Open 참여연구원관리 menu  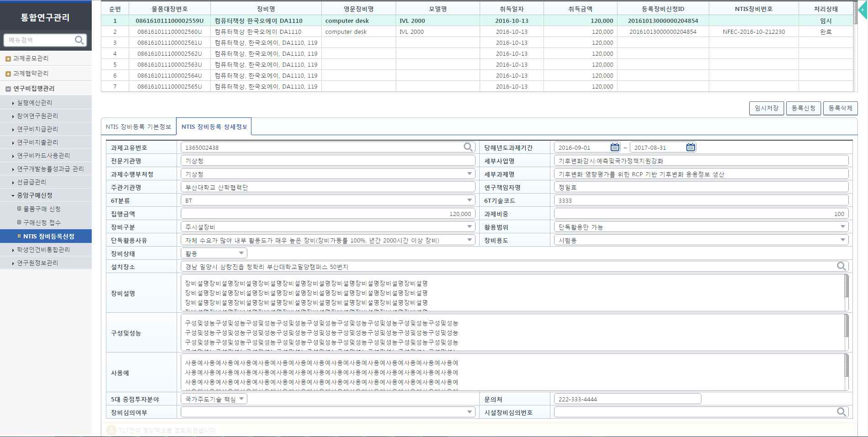[x=37, y=116]
